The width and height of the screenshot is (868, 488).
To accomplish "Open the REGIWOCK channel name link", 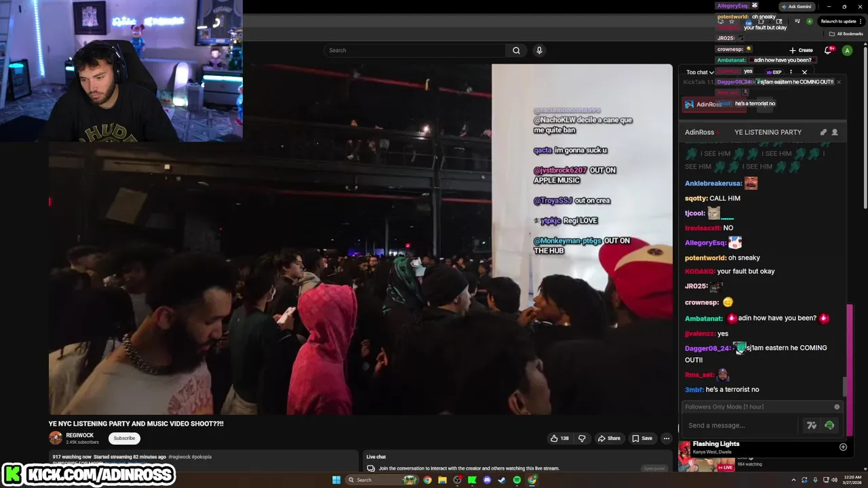I will (80, 435).
